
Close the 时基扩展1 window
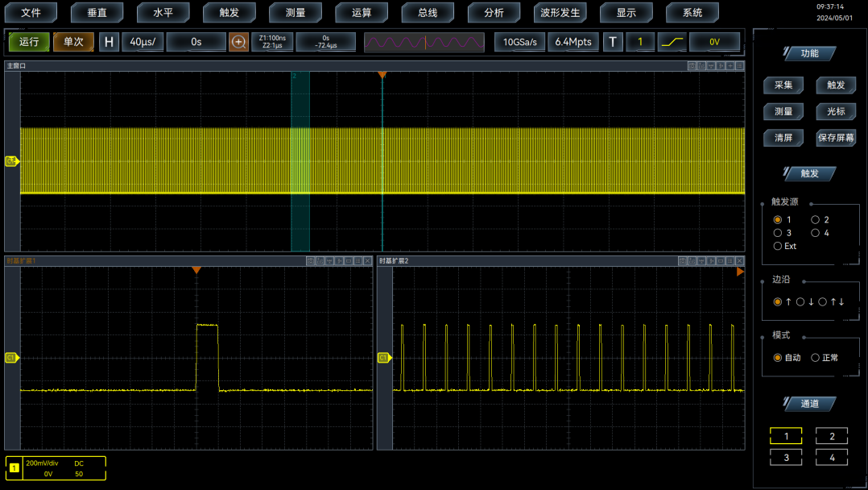coord(367,260)
